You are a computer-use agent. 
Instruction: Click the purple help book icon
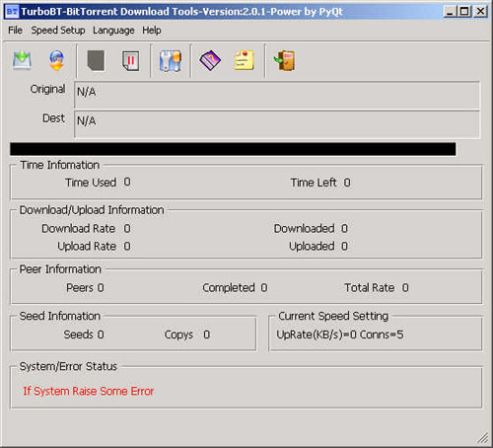click(x=210, y=60)
